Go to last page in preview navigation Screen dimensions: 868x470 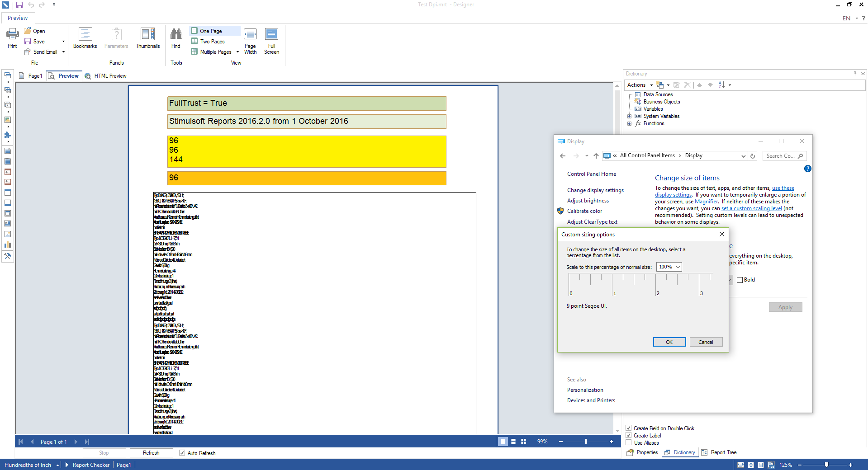[x=87, y=442]
